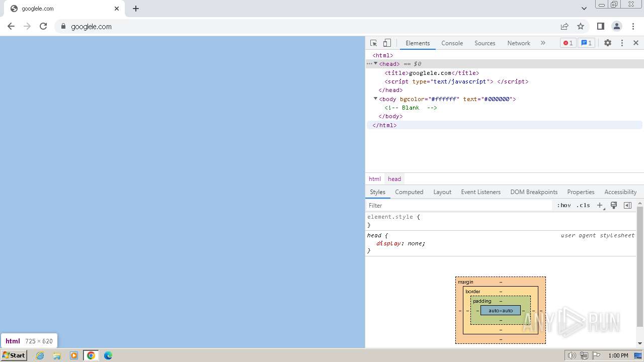Click the html breadcrumb

click(x=375, y=179)
